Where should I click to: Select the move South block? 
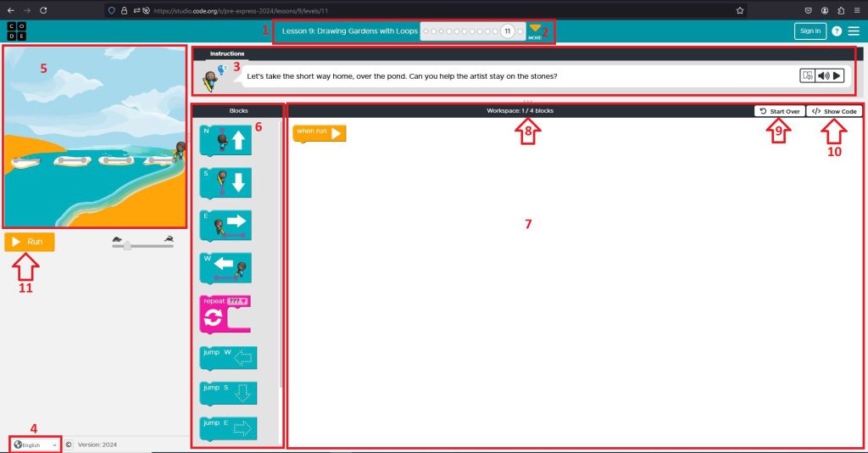tap(225, 184)
